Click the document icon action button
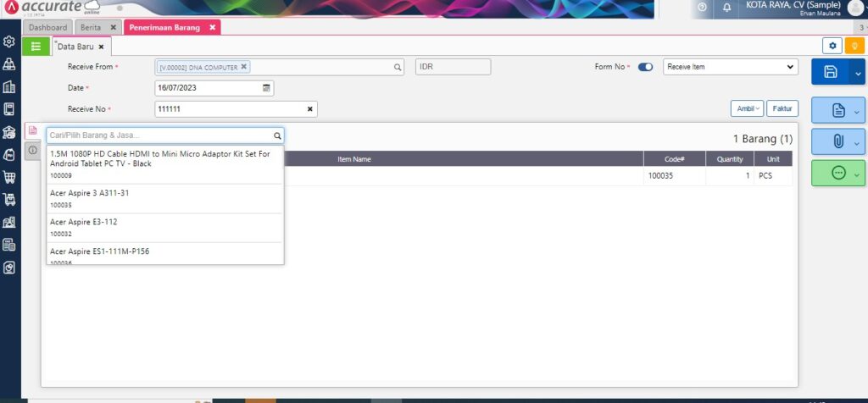 [x=838, y=111]
